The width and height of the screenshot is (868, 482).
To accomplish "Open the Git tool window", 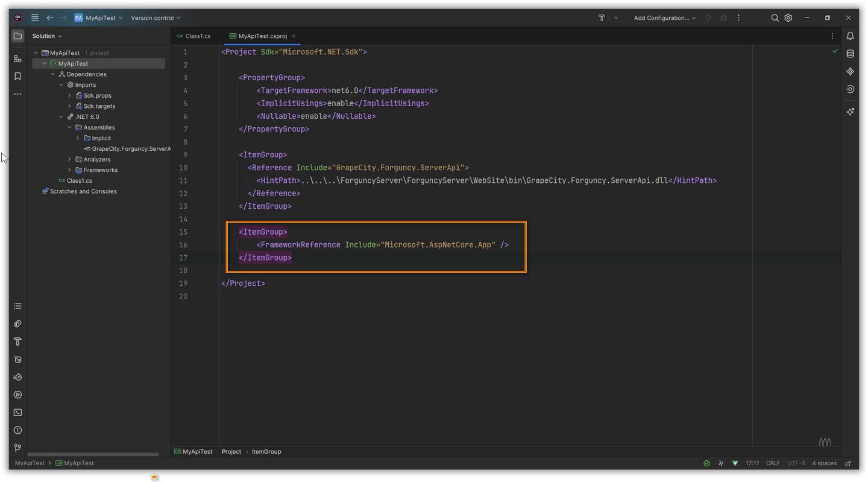I will pyautogui.click(x=17, y=448).
